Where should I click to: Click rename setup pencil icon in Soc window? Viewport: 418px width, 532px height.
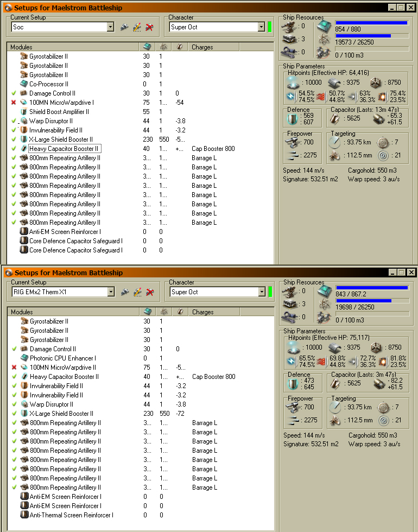pyautogui.click(x=137, y=27)
